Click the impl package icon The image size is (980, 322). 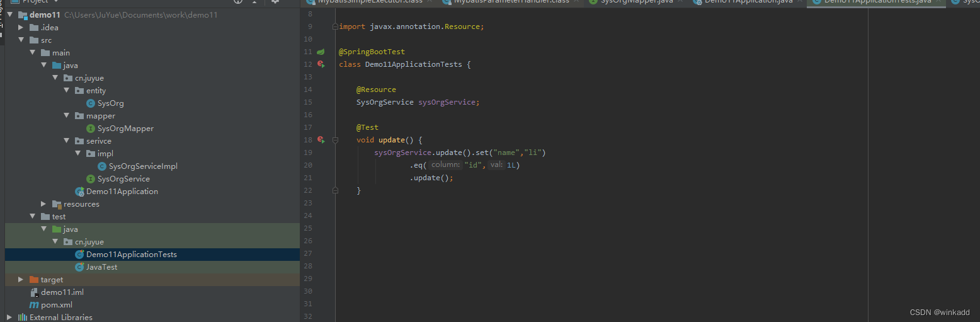pyautogui.click(x=91, y=154)
